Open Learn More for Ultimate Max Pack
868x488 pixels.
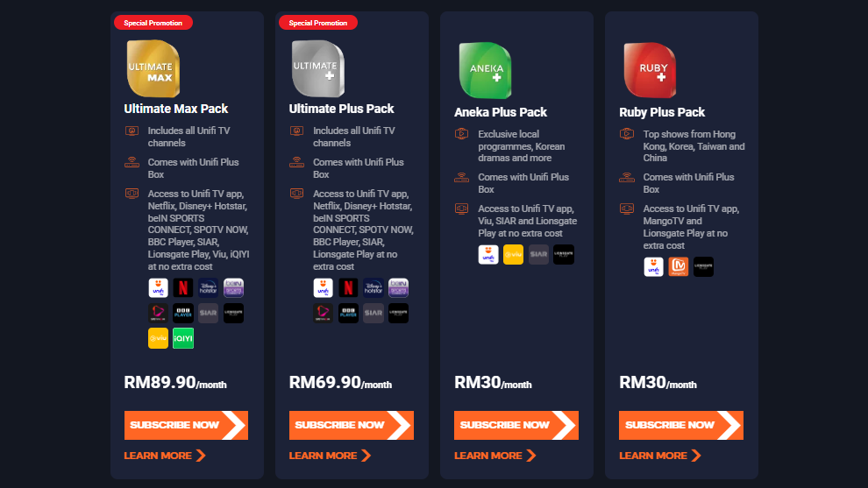tap(165, 456)
